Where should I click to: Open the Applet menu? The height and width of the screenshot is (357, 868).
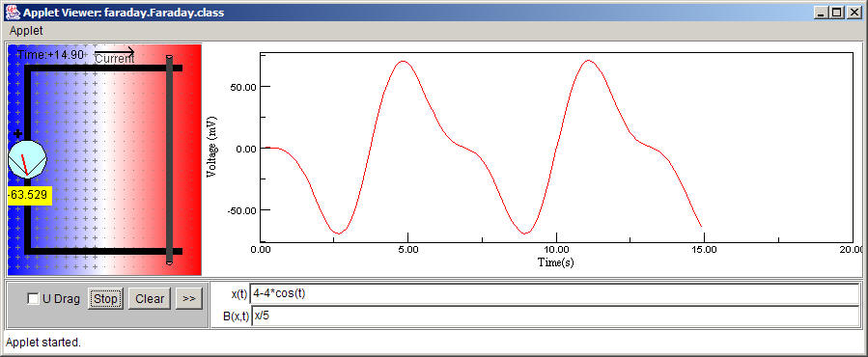26,31
